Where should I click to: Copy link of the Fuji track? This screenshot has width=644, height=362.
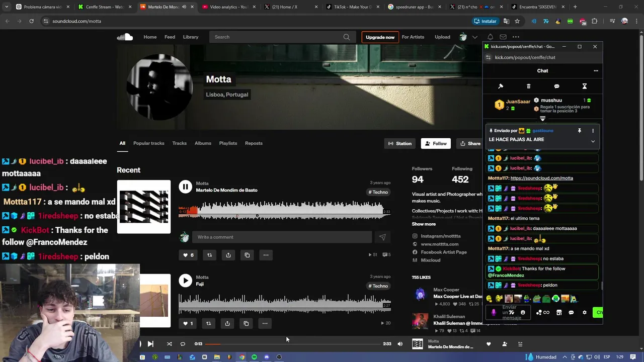tap(246, 323)
